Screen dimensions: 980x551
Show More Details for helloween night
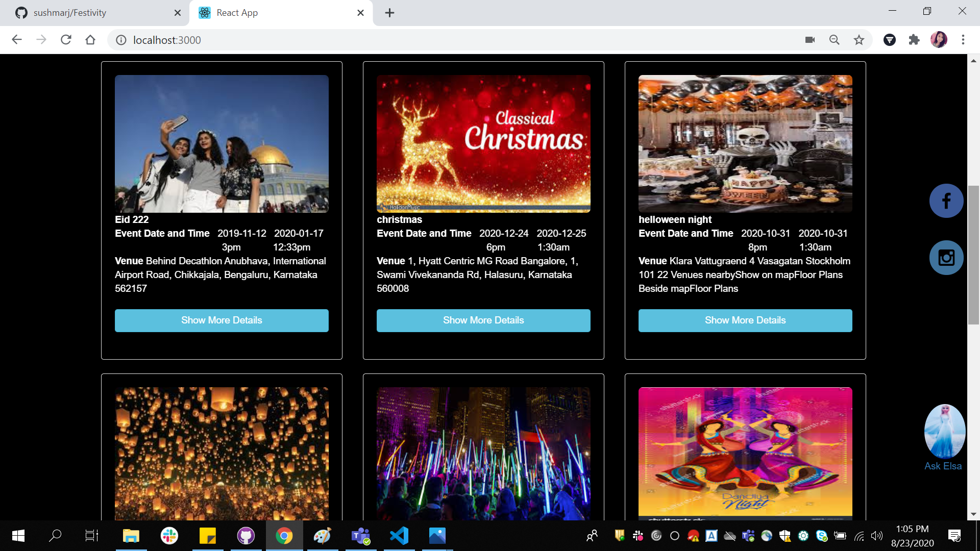[745, 320]
